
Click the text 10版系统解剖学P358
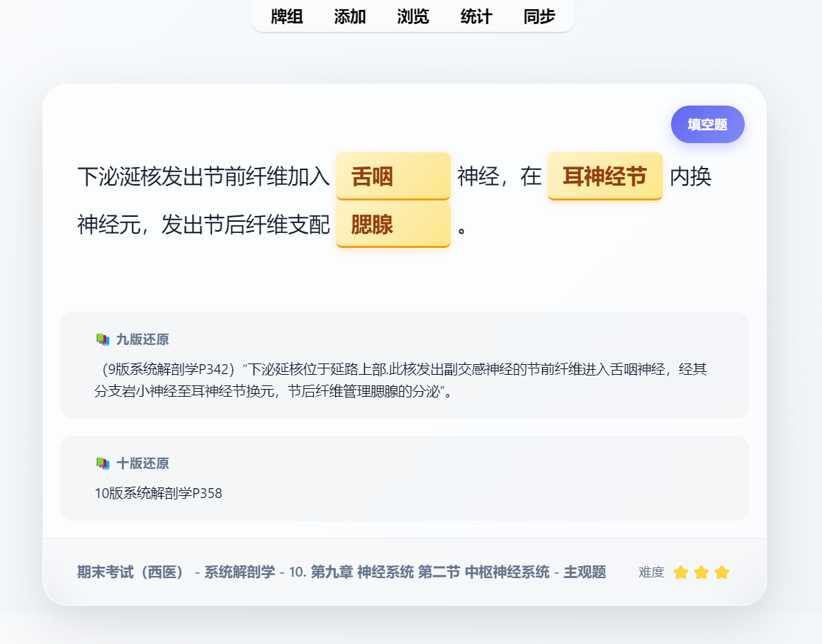pyautogui.click(x=158, y=493)
